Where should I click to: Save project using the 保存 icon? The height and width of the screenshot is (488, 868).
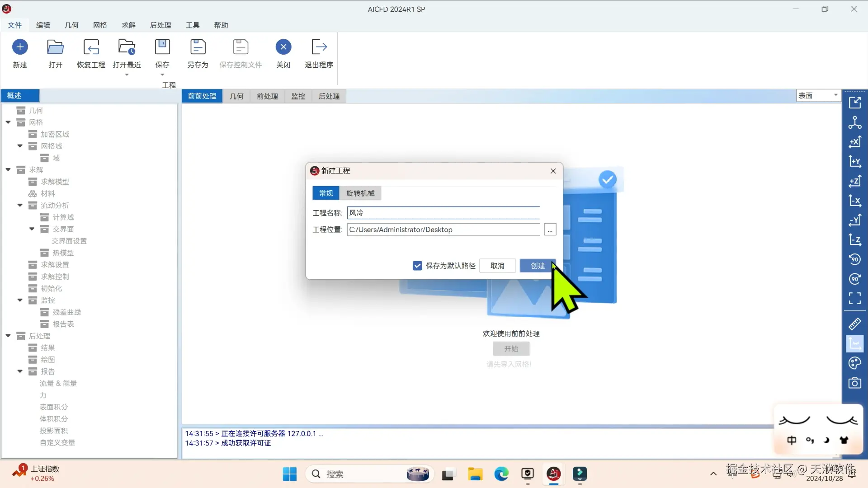point(162,47)
